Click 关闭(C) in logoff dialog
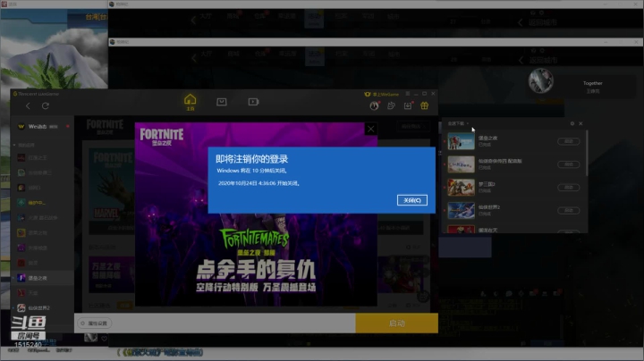Viewport: 644px width, 361px height. (412, 200)
